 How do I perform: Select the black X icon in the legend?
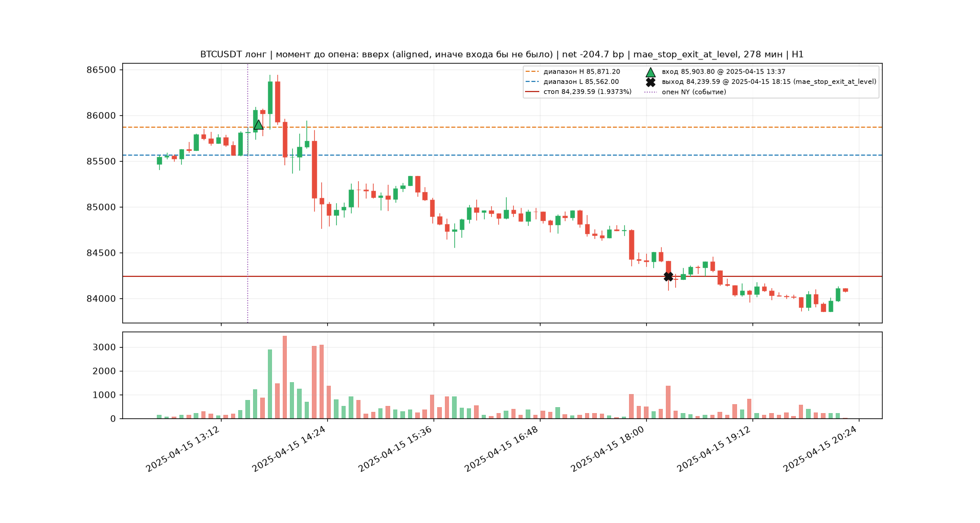(650, 82)
